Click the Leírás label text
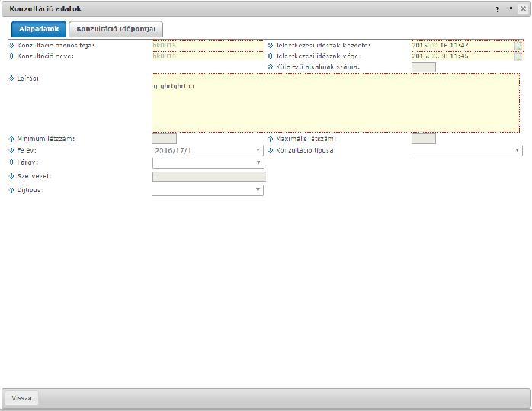Image resolution: width=532 pixels, height=411 pixels. 28,79
